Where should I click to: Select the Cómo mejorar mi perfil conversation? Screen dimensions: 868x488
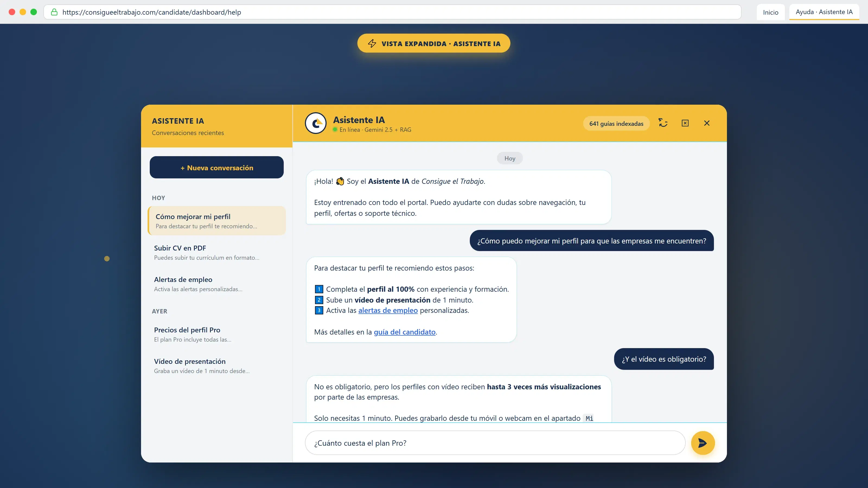217,221
